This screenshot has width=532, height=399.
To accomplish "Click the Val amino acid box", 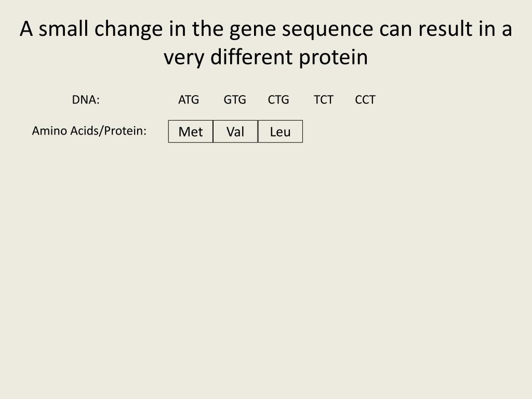I will pos(235,131).
